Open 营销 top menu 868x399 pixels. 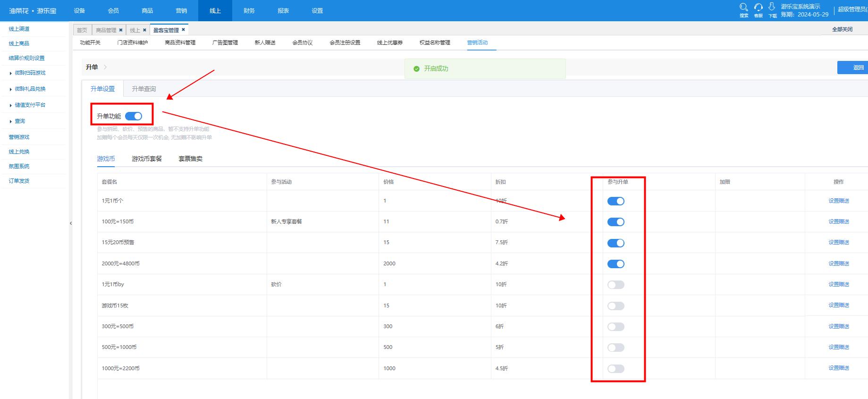(x=181, y=10)
